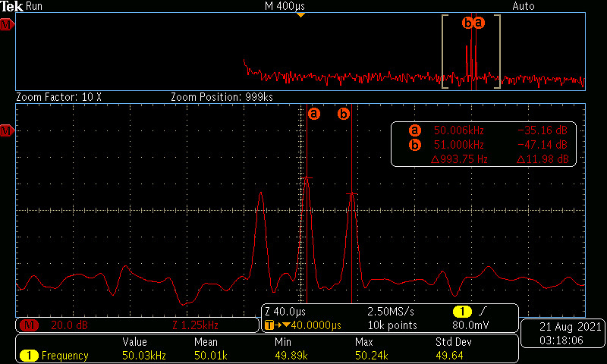Click the Value column header
Image resolution: width=607 pixels, height=364 pixels.
coord(135,342)
